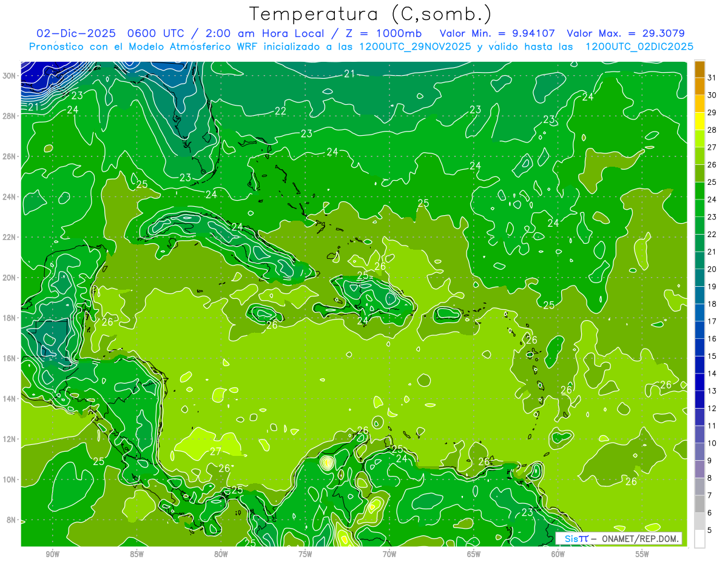The height and width of the screenshot is (562, 728).
Task: Click the valid-until time "1200UTC_02DIC2025"
Action: coord(639,47)
